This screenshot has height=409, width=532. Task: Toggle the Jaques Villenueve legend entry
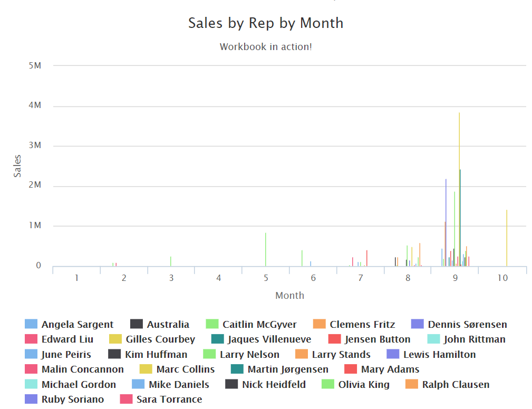(x=269, y=339)
